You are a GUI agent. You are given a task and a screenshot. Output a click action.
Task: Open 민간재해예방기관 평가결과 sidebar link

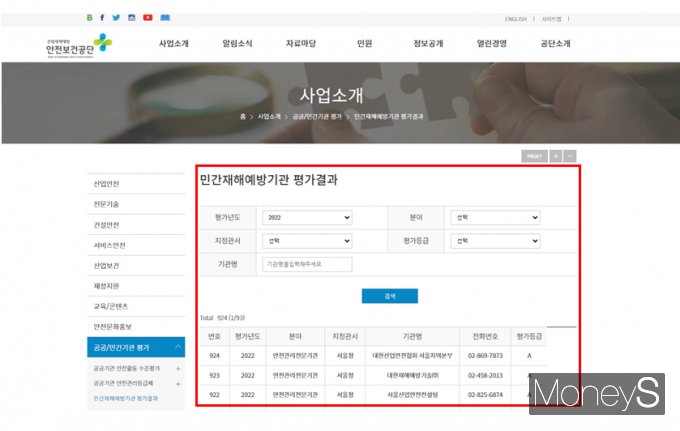click(x=126, y=398)
